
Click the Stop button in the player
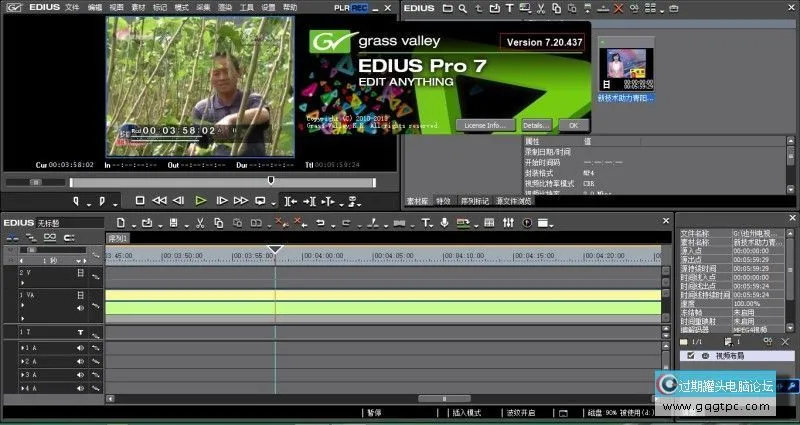click(140, 201)
